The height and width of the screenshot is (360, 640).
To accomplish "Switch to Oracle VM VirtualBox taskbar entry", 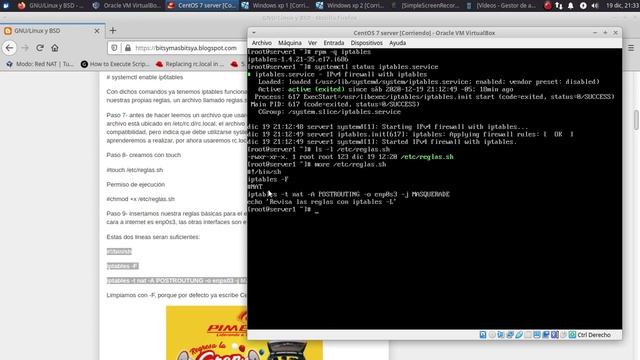I will [127, 5].
